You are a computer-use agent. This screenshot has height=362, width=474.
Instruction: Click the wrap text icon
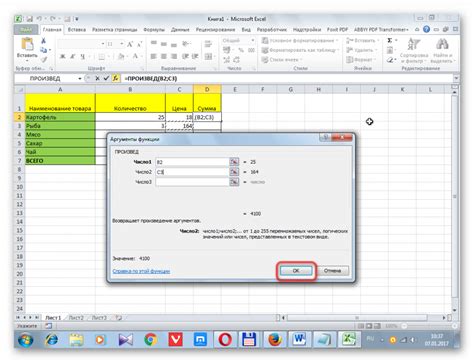click(x=208, y=44)
